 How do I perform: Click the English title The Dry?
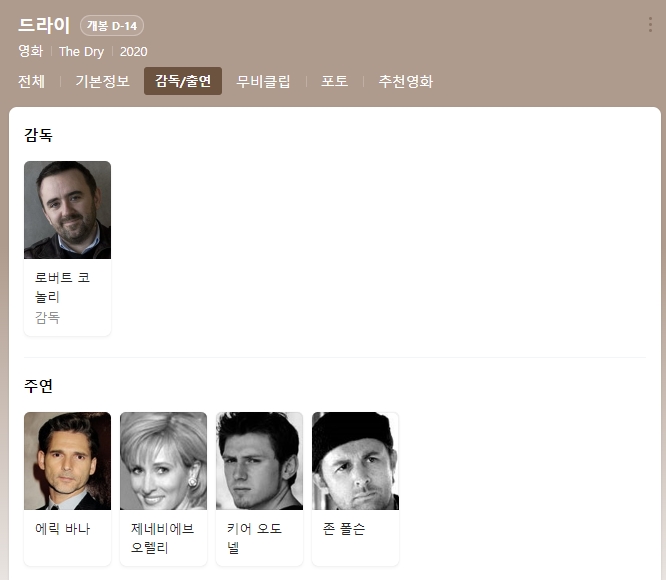click(81, 51)
